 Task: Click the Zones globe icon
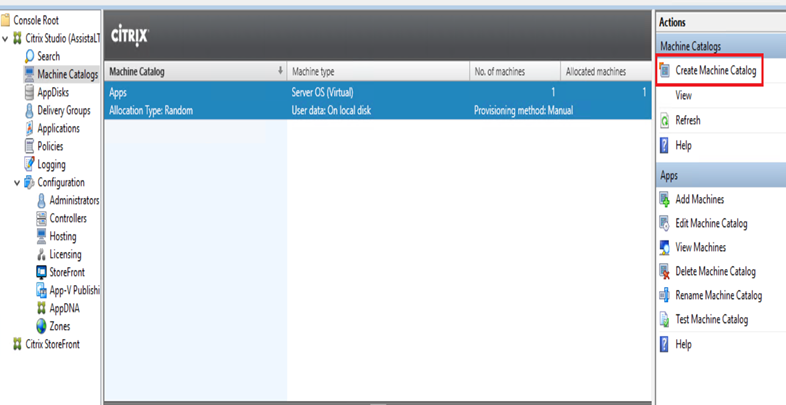(x=42, y=326)
